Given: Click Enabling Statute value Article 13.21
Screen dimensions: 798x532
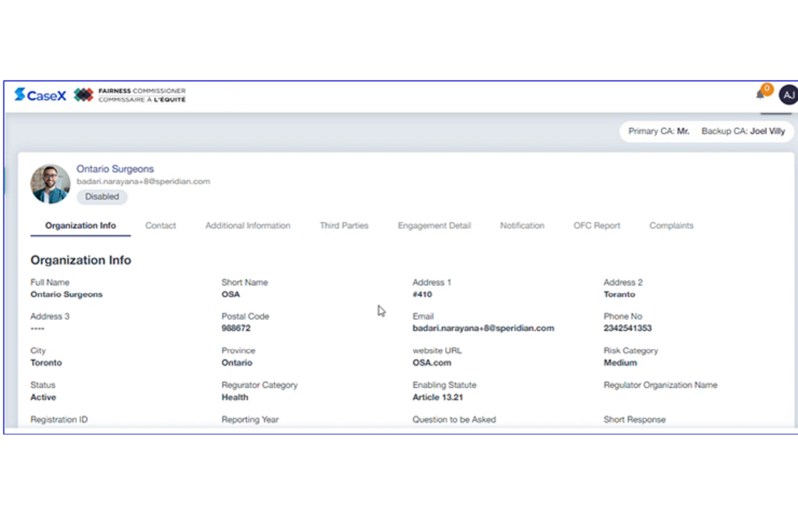Looking at the screenshot, I should click(x=438, y=397).
